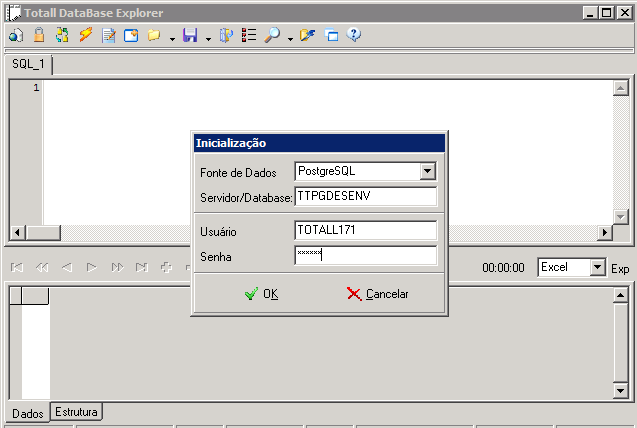This screenshot has width=637, height=428.
Task: Click the padlock icon in the toolbar
Action: pyautogui.click(x=39, y=35)
